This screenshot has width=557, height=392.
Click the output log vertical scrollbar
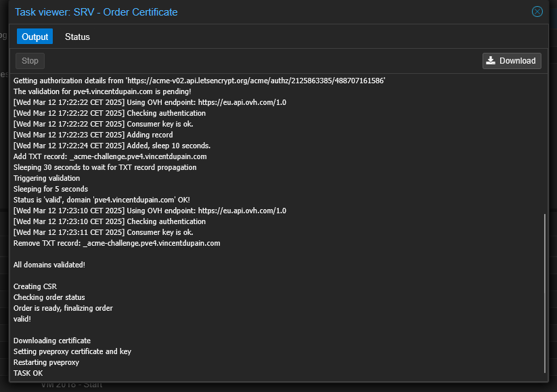[x=544, y=291]
